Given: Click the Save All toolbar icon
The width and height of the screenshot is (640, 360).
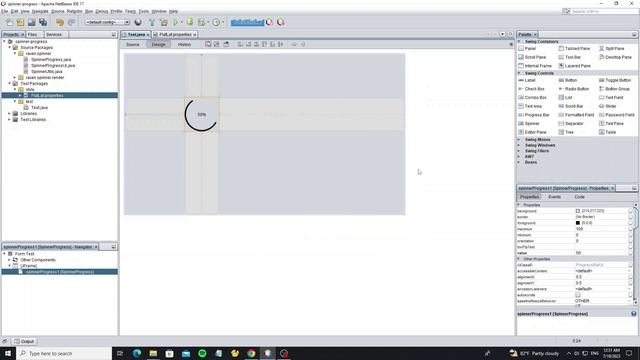Looking at the screenshot, I should [43, 22].
